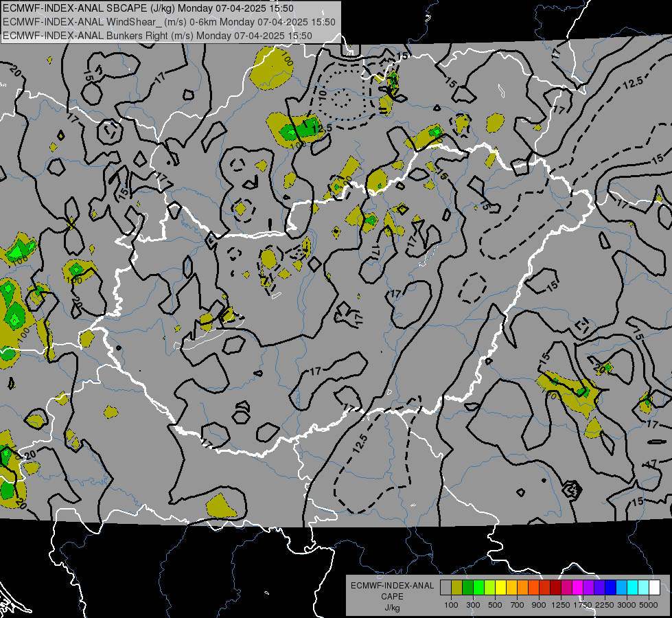Click the yellow-green legend swatch

tap(489, 588)
